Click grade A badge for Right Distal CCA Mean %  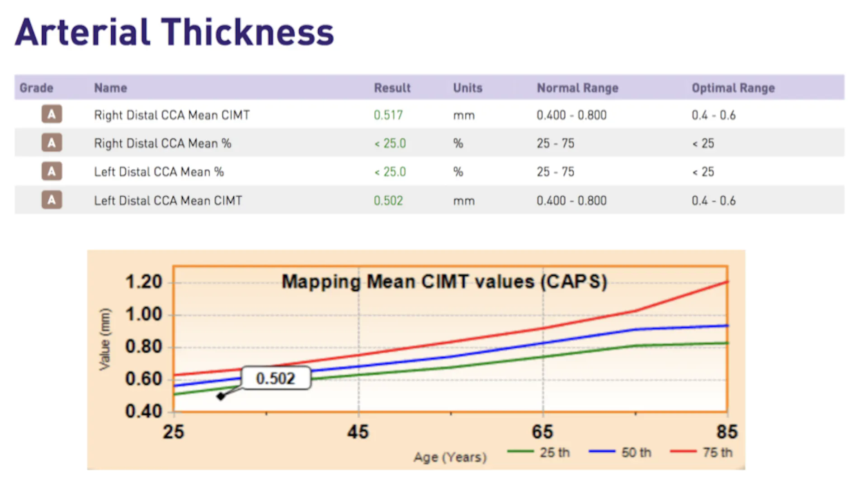point(52,143)
